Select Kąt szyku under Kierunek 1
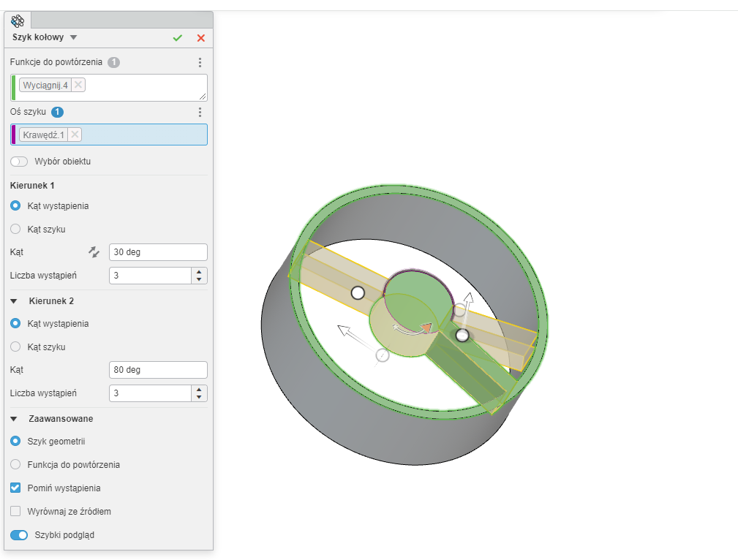 click(x=15, y=230)
